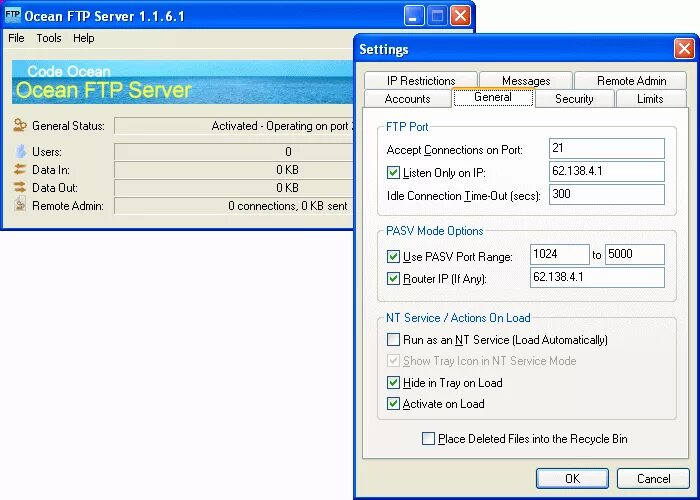The height and width of the screenshot is (500, 700).
Task: Click the Remote Admin status icon
Action: (20, 204)
